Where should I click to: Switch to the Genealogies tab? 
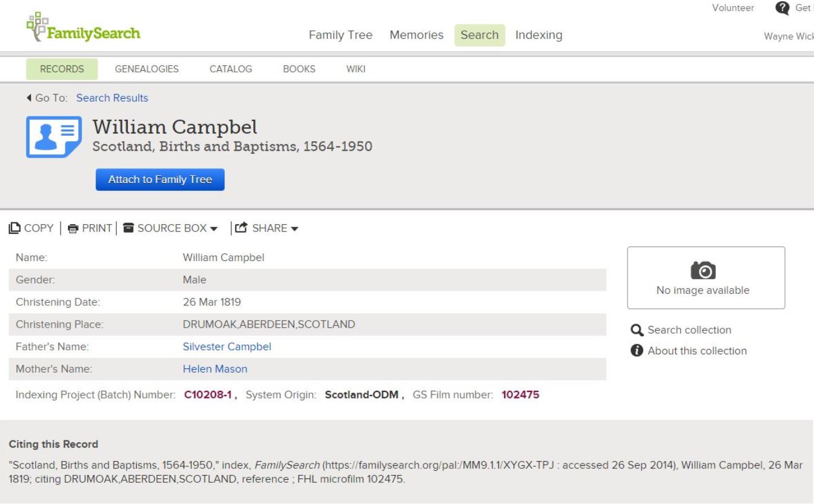point(147,69)
